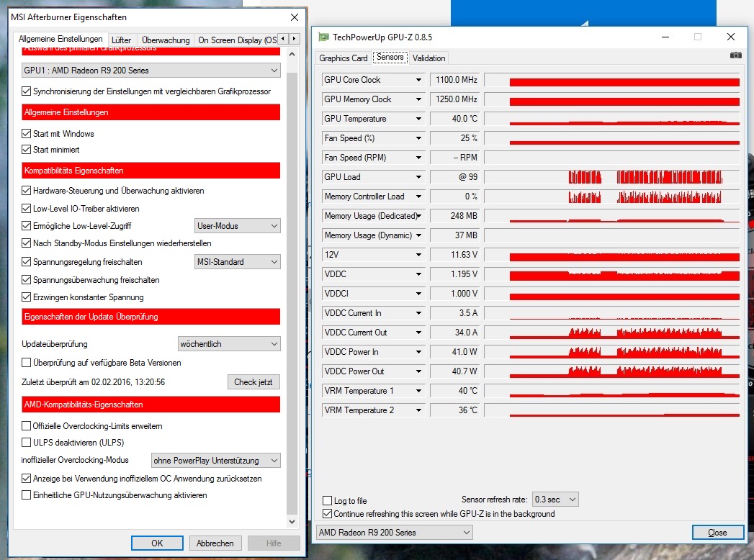
Task: Switch to the Überwachung tab
Action: (x=166, y=40)
